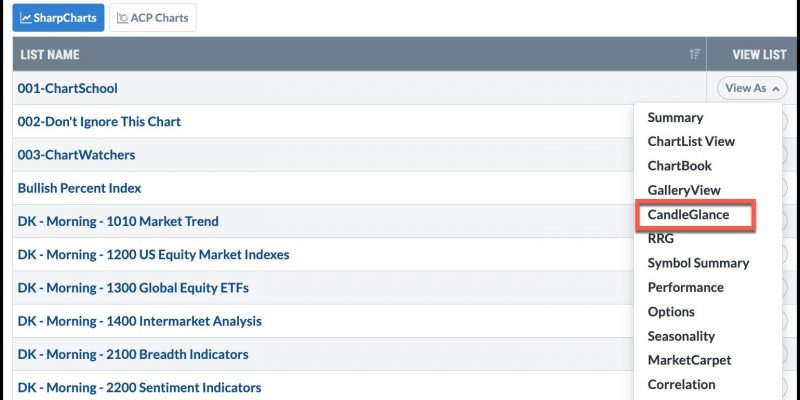Sort lists using the List Name sort icon

pos(694,54)
